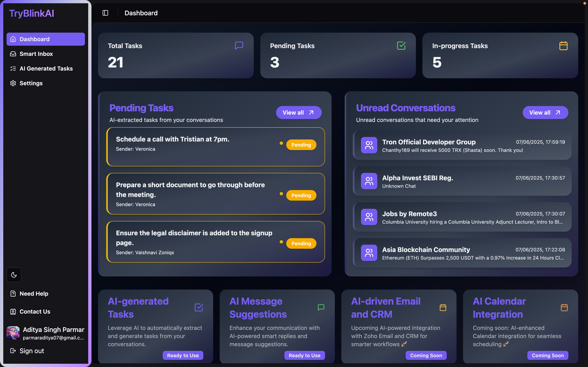View all pending tasks
Screen dimensions: 588x367
click(x=299, y=113)
